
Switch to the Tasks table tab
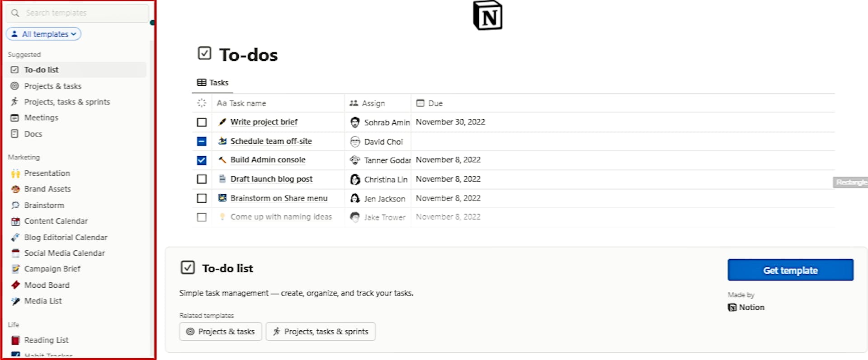(x=212, y=83)
